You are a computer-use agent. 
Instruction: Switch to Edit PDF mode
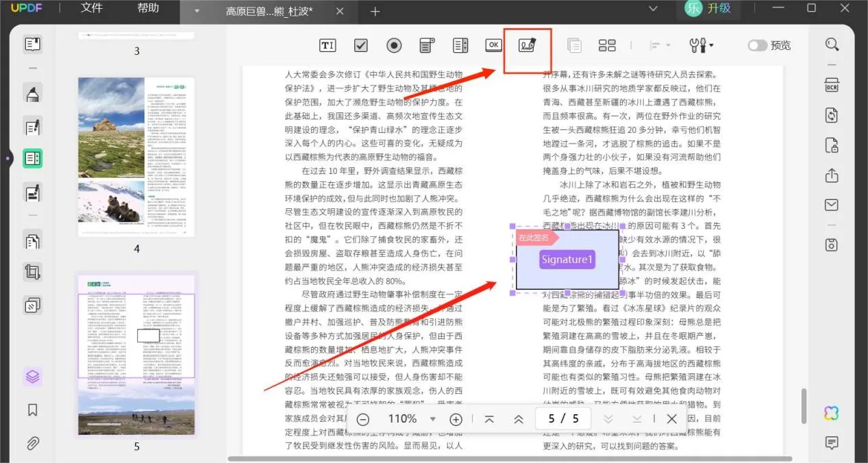(32, 127)
